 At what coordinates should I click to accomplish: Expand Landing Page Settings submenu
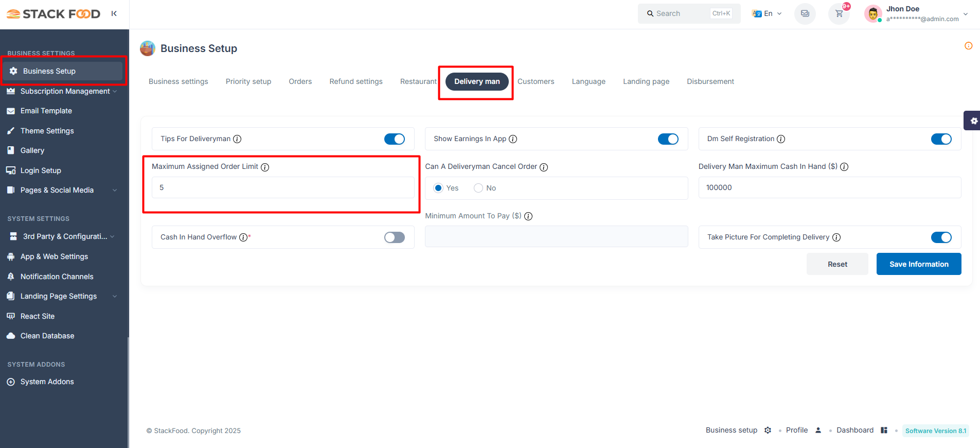[x=115, y=296]
